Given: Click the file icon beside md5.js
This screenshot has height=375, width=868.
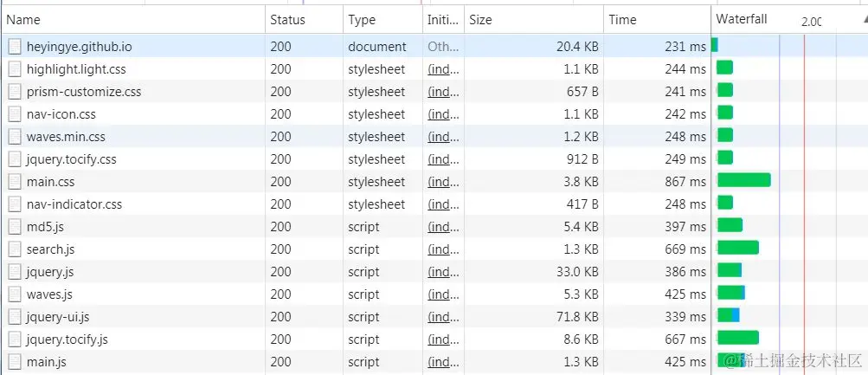Looking at the screenshot, I should [16, 227].
